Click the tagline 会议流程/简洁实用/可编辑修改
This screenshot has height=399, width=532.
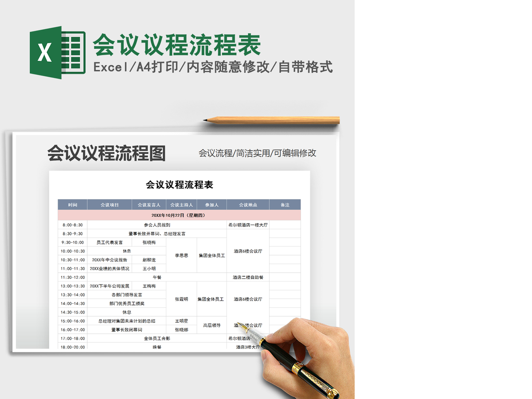pyautogui.click(x=258, y=153)
